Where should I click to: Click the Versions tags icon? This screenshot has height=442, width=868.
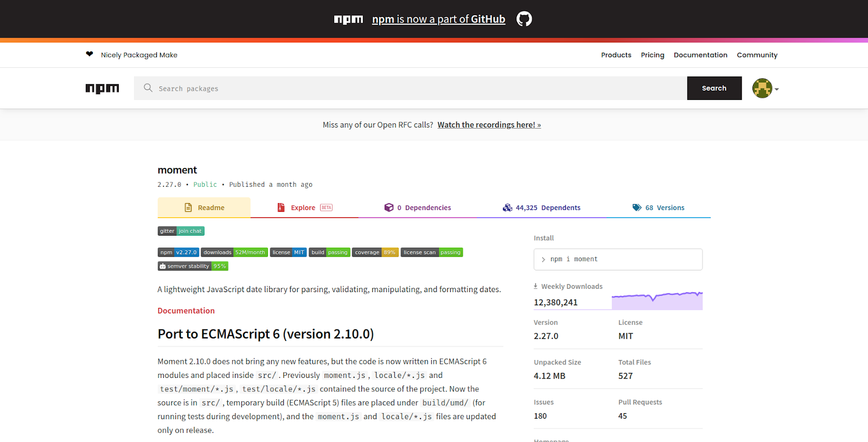pyautogui.click(x=637, y=207)
